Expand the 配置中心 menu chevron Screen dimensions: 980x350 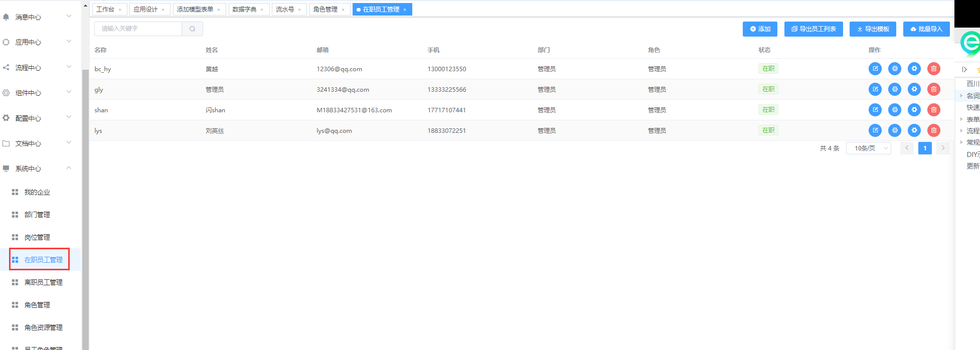click(69, 117)
